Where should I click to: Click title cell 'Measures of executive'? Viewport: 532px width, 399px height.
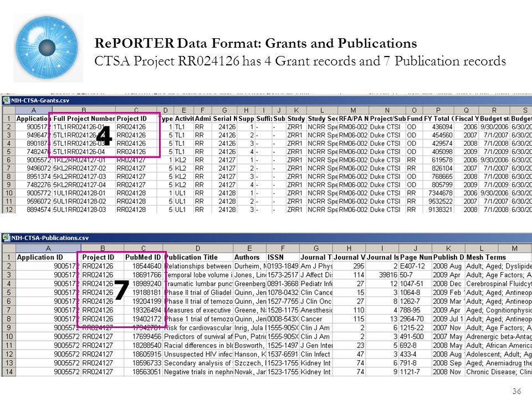pyautogui.click(x=198, y=310)
